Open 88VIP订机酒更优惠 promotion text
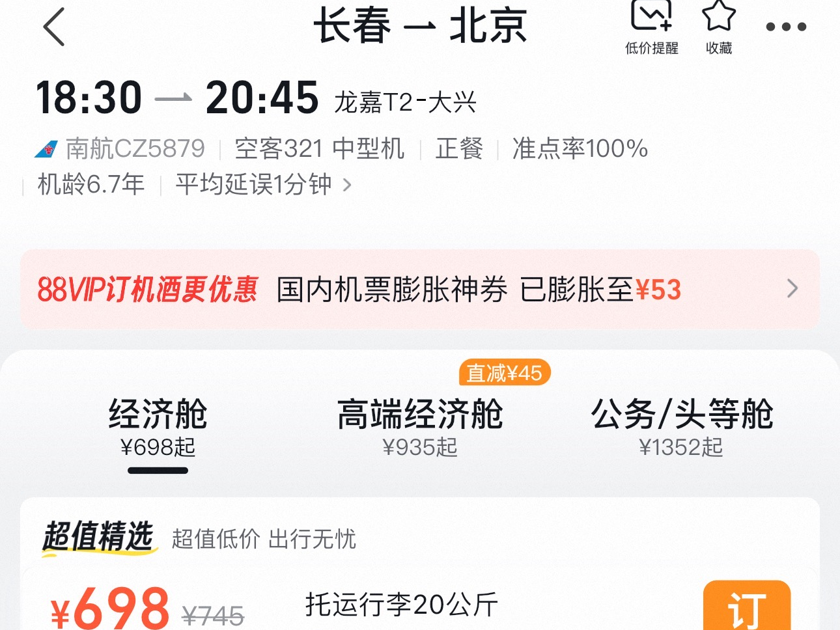 pos(148,289)
